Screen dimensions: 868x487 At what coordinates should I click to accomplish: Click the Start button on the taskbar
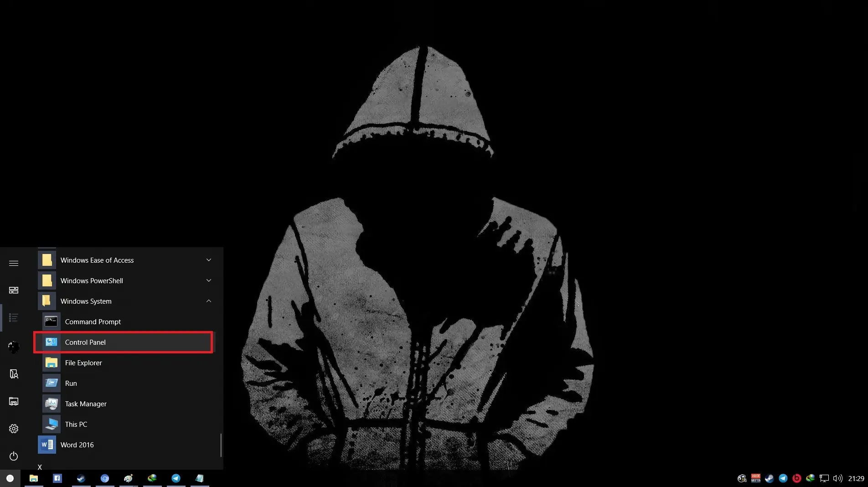point(10,478)
